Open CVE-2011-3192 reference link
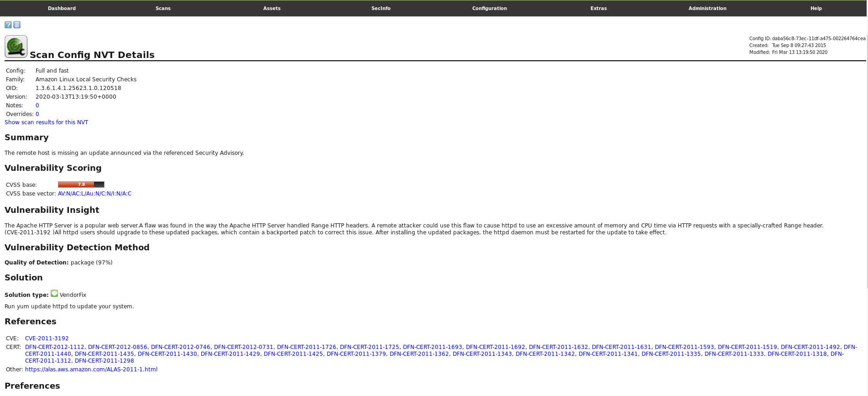 point(47,338)
